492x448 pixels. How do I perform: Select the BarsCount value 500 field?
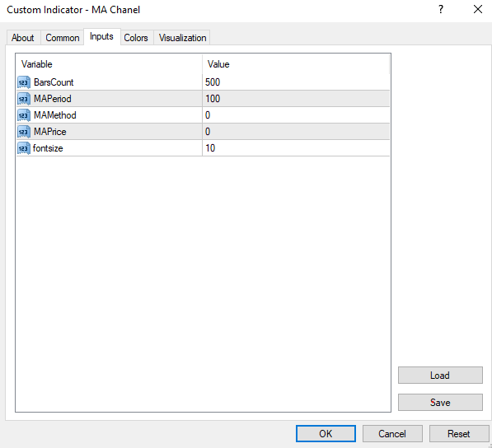(x=296, y=82)
